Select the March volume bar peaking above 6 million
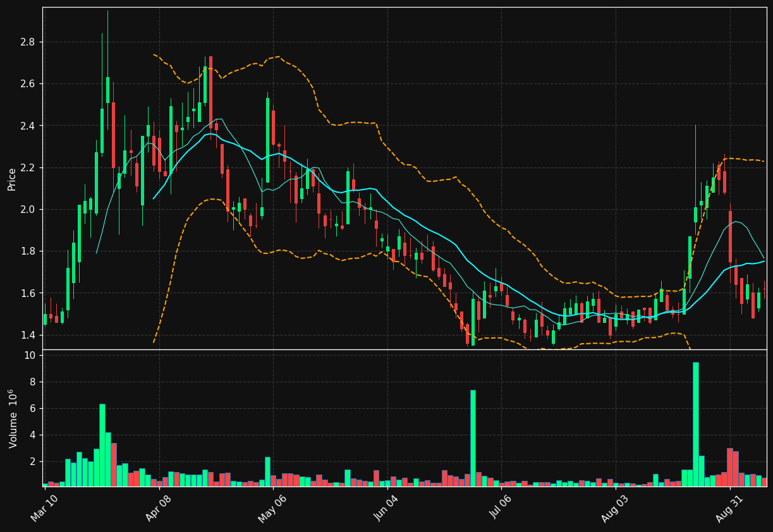This screenshot has width=773, height=532. click(102, 445)
